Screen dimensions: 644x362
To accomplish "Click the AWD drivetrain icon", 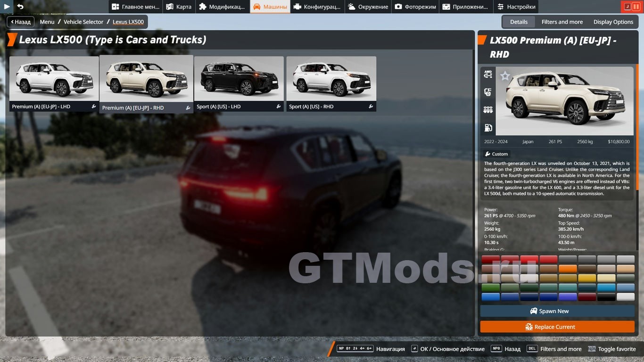I will tap(488, 74).
